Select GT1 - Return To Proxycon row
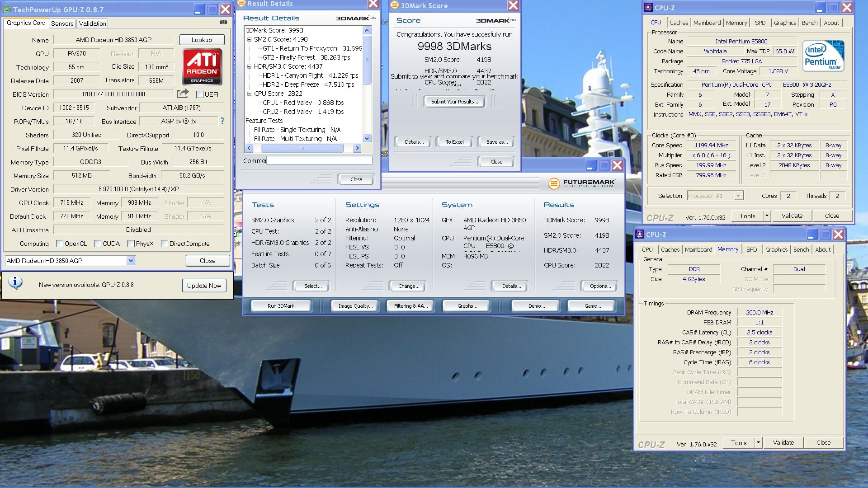 tap(312, 48)
